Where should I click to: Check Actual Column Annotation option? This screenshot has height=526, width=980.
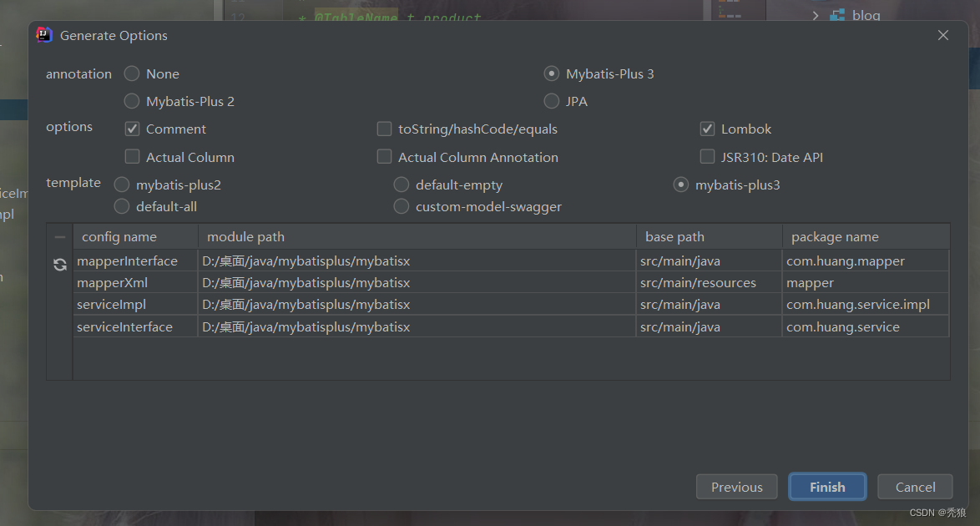(384, 156)
